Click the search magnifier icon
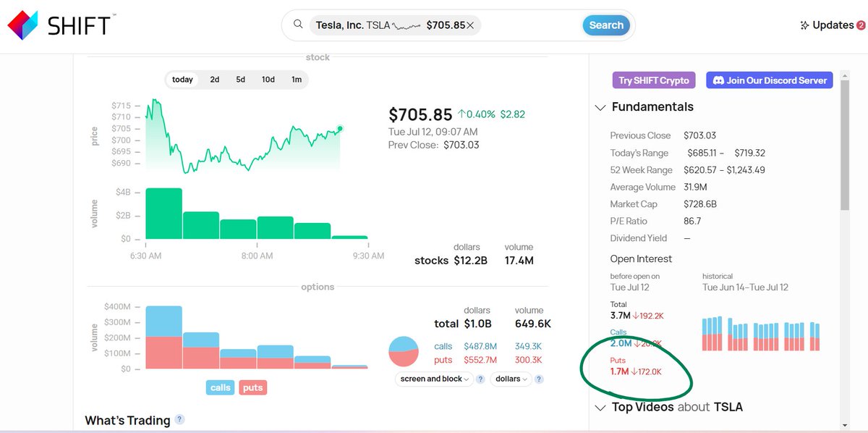 tap(297, 25)
